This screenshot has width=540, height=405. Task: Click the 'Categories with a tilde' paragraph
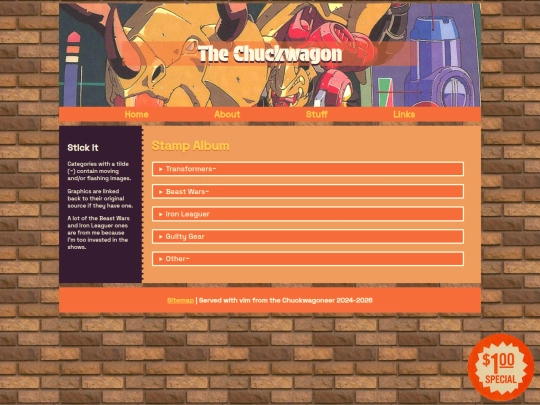pyautogui.click(x=99, y=171)
